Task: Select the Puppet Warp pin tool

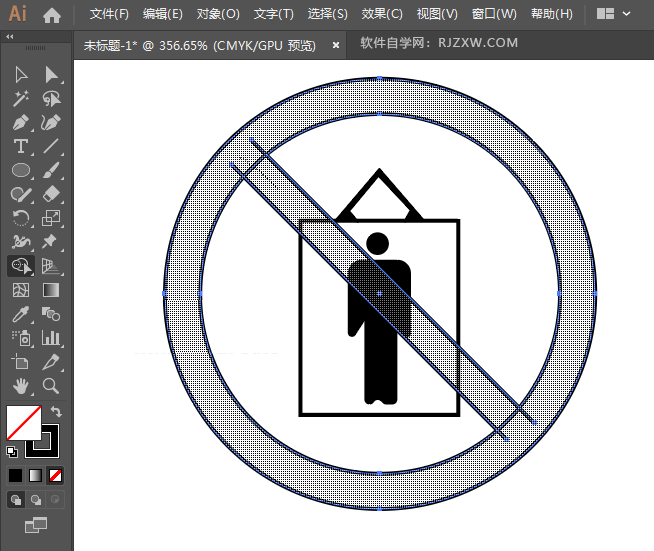Action: [x=49, y=242]
